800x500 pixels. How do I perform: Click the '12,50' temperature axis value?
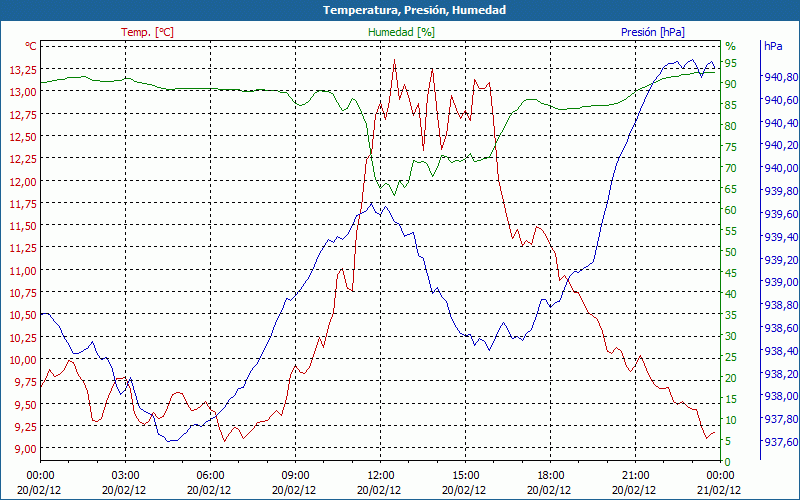(x=23, y=137)
